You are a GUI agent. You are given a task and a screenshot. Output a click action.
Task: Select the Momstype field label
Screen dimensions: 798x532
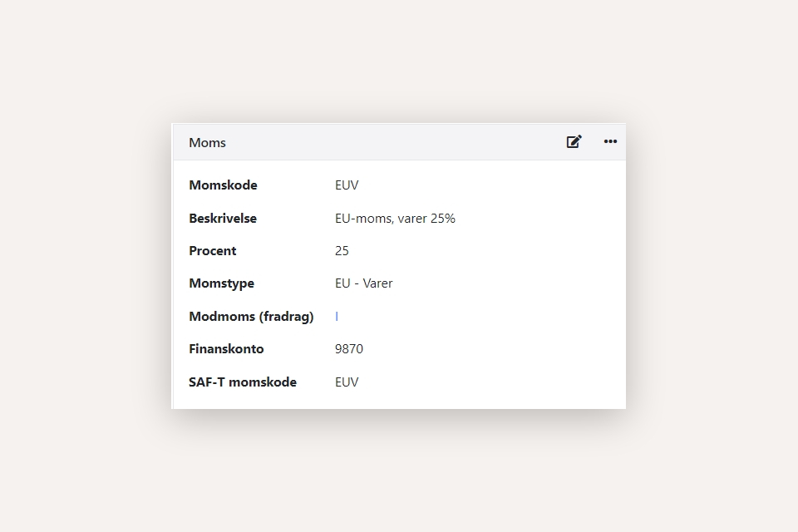221,283
